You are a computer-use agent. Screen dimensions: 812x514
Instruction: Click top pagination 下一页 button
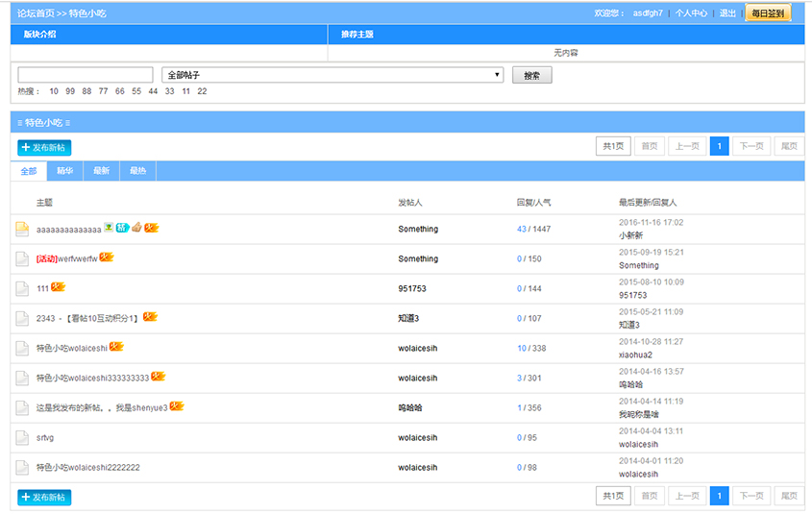(x=751, y=146)
